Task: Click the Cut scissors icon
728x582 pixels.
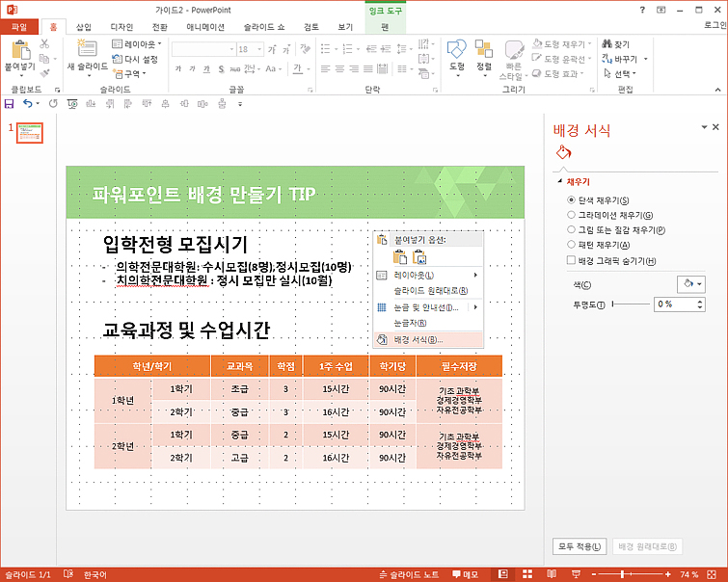Action: [44, 43]
